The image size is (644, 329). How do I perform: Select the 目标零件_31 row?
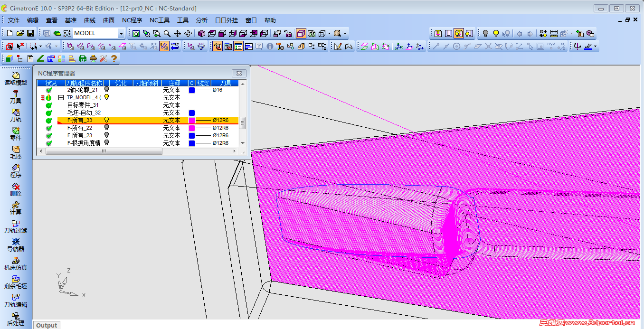(x=138, y=105)
